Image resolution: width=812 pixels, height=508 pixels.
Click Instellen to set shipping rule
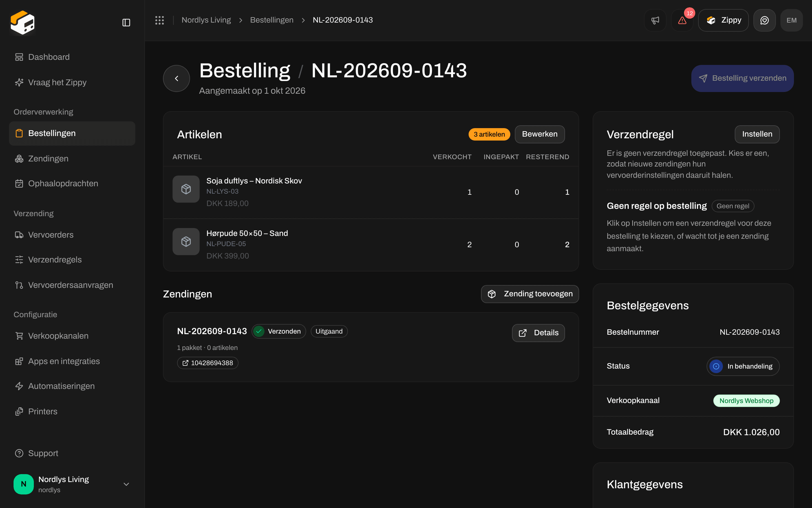(757, 134)
